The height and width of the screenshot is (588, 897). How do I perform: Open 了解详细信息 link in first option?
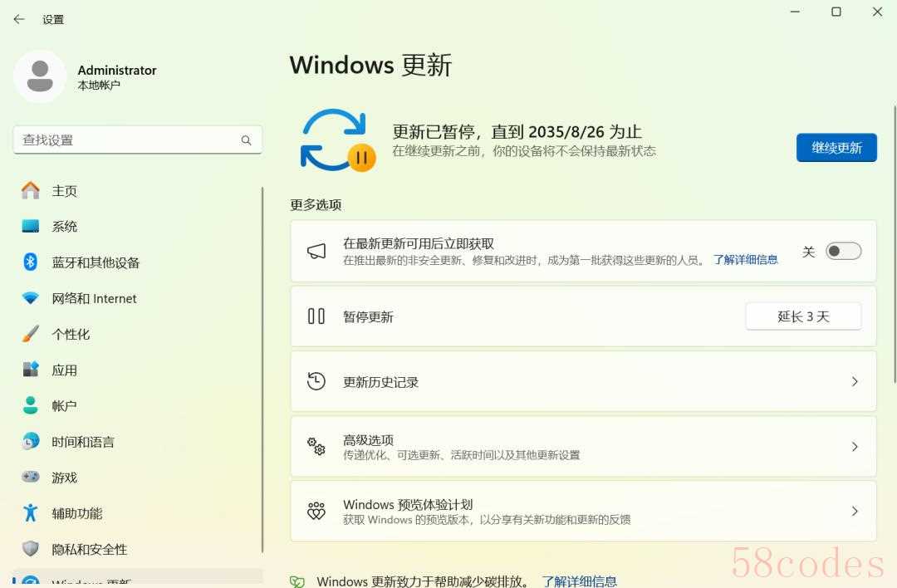pyautogui.click(x=745, y=260)
